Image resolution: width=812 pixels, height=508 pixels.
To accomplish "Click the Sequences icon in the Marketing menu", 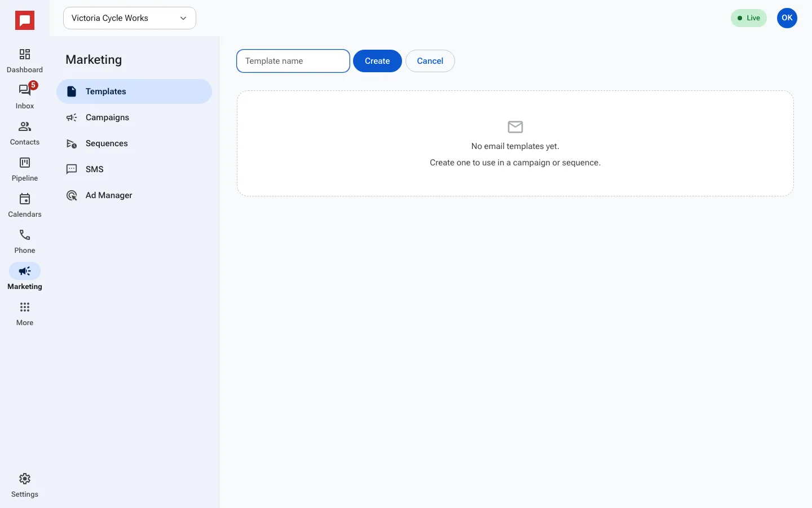I will (72, 143).
